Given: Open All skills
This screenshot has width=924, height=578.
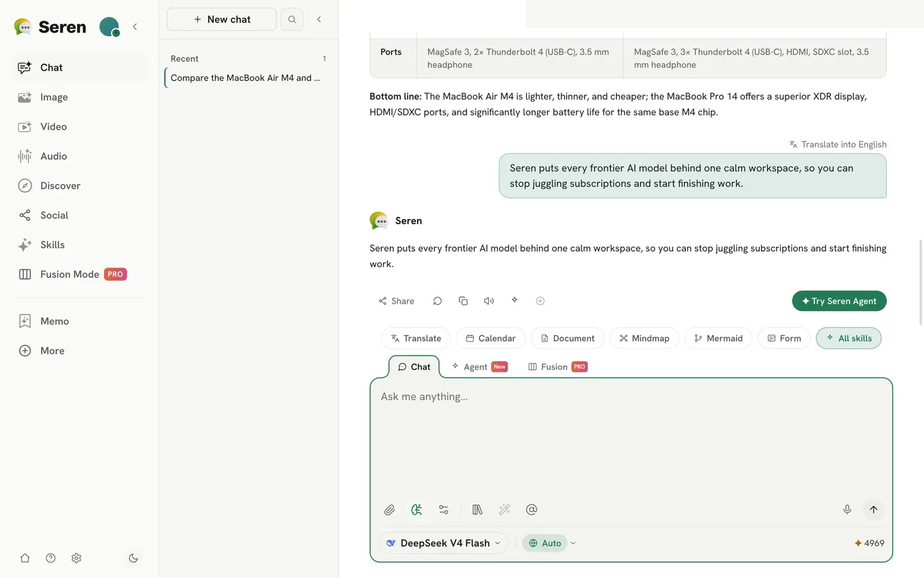Looking at the screenshot, I should 849,338.
